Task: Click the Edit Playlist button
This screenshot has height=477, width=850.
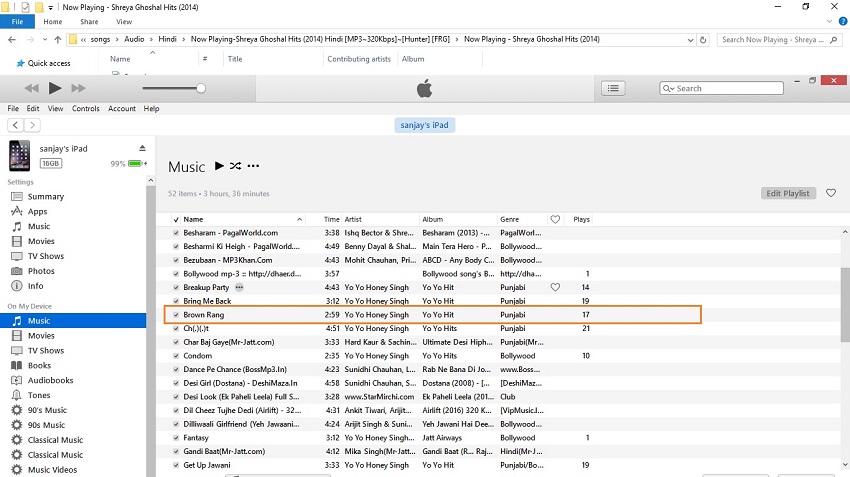Action: [x=788, y=193]
